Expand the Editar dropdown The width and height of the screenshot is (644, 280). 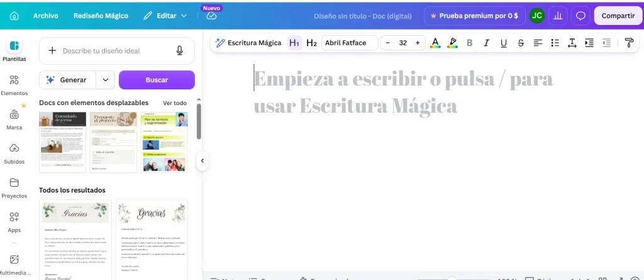click(x=165, y=16)
